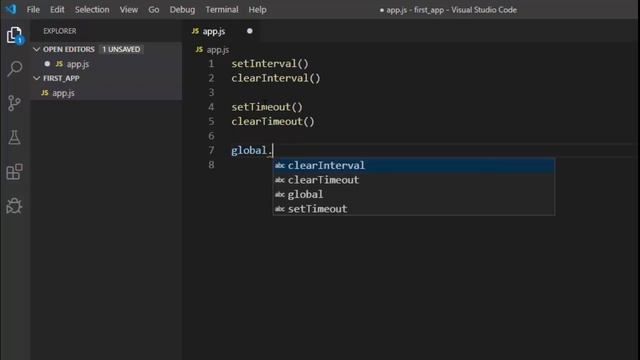
Task: Open the File menu
Action: (x=33, y=9)
